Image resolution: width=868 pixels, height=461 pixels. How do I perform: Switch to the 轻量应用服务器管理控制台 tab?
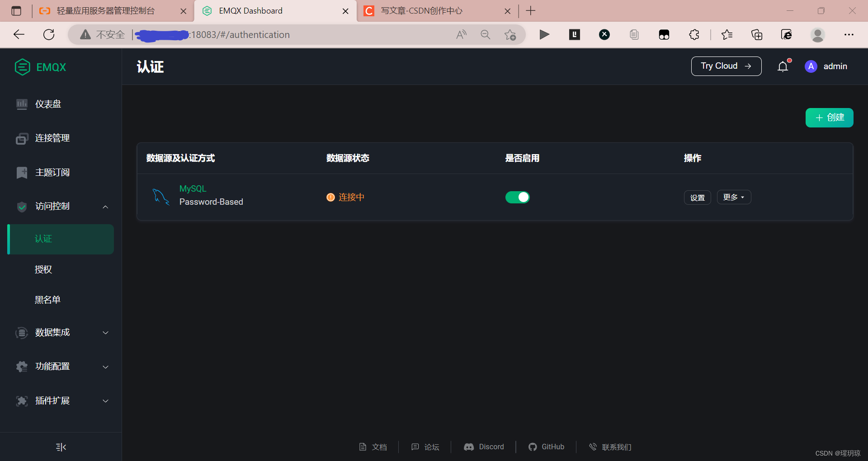(113, 11)
